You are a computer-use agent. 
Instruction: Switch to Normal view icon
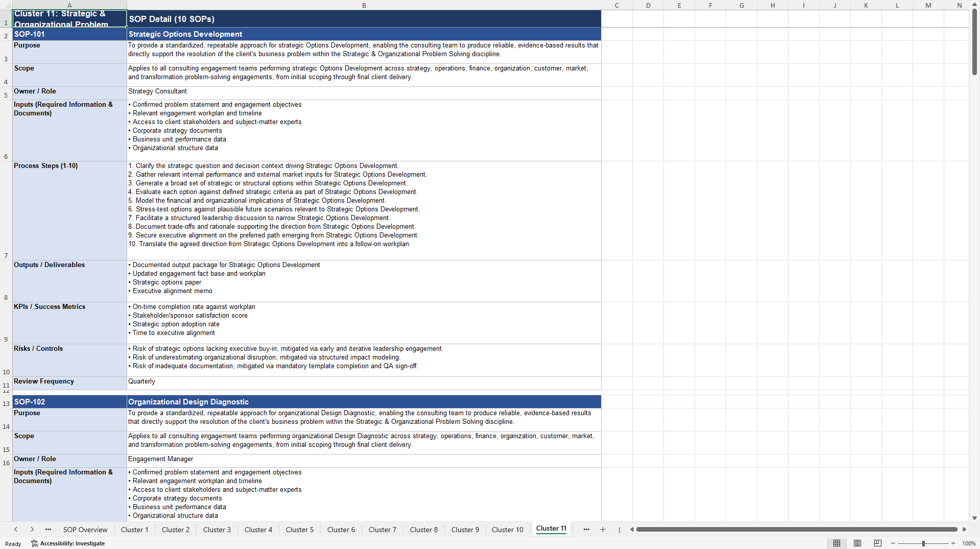(x=836, y=543)
